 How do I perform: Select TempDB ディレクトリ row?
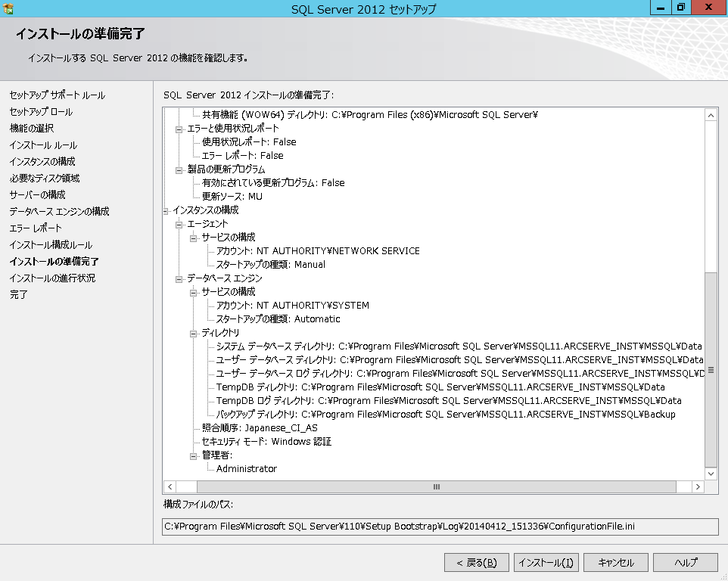[440, 387]
